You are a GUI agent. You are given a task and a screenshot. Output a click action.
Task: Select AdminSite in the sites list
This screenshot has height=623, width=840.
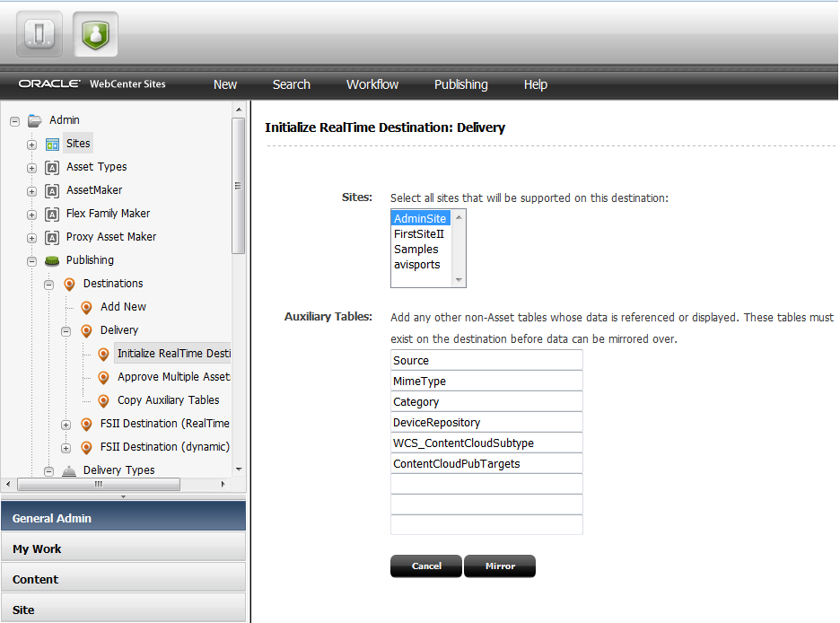tap(421, 218)
